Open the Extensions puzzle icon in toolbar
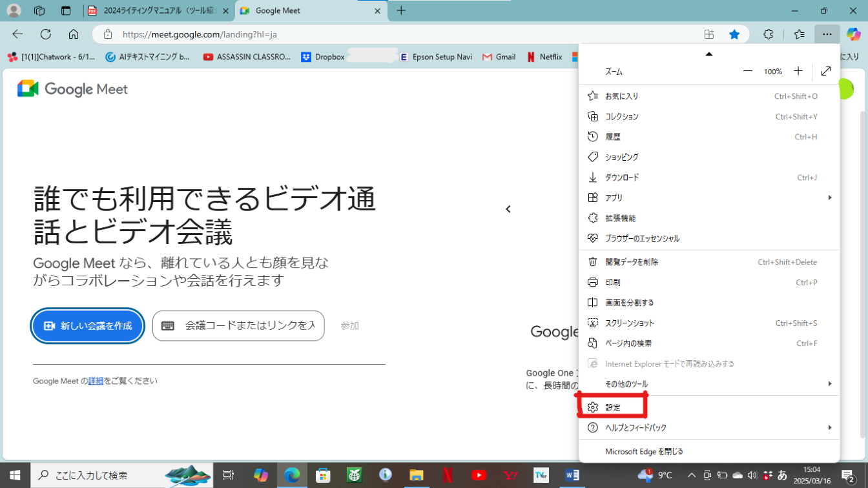868x488 pixels. (x=768, y=34)
